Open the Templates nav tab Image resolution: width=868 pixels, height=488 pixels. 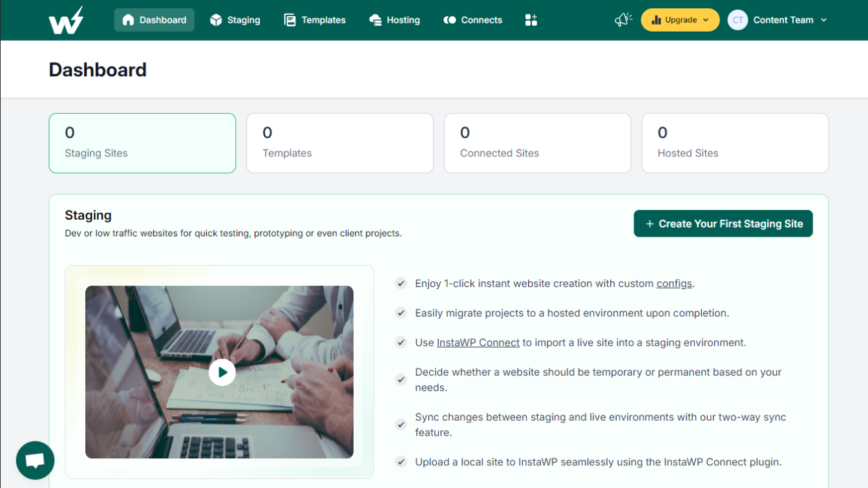(x=315, y=20)
